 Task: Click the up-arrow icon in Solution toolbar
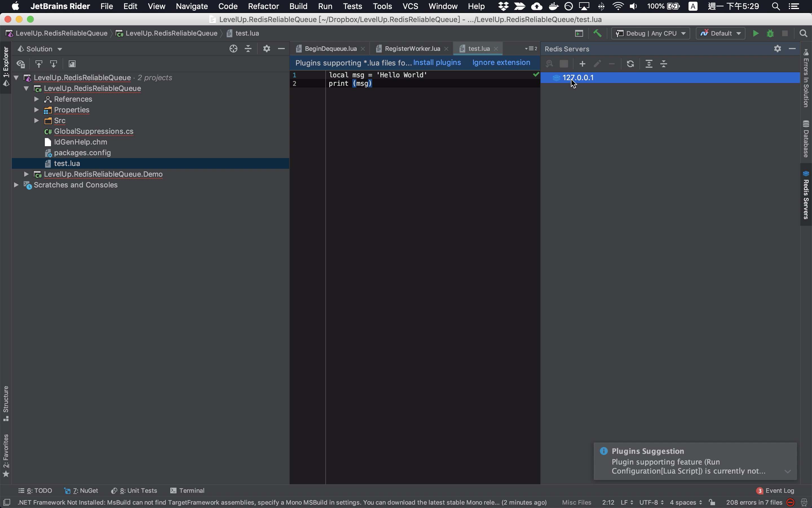click(x=39, y=64)
